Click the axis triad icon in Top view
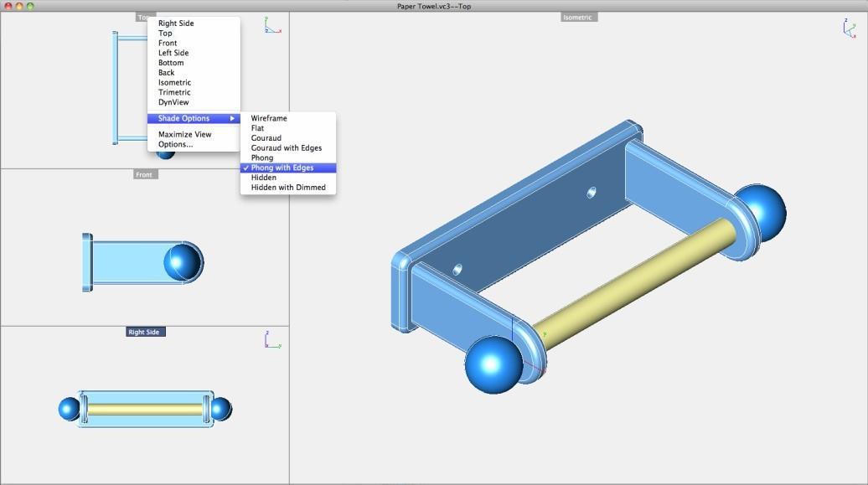Viewport: 868px width, 485px height. [272, 25]
